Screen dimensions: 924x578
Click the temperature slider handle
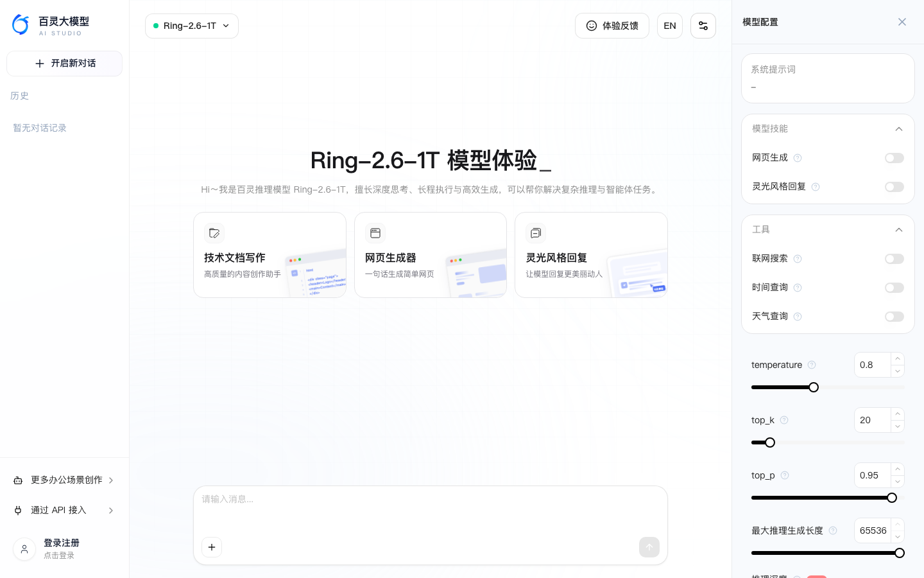coord(814,387)
